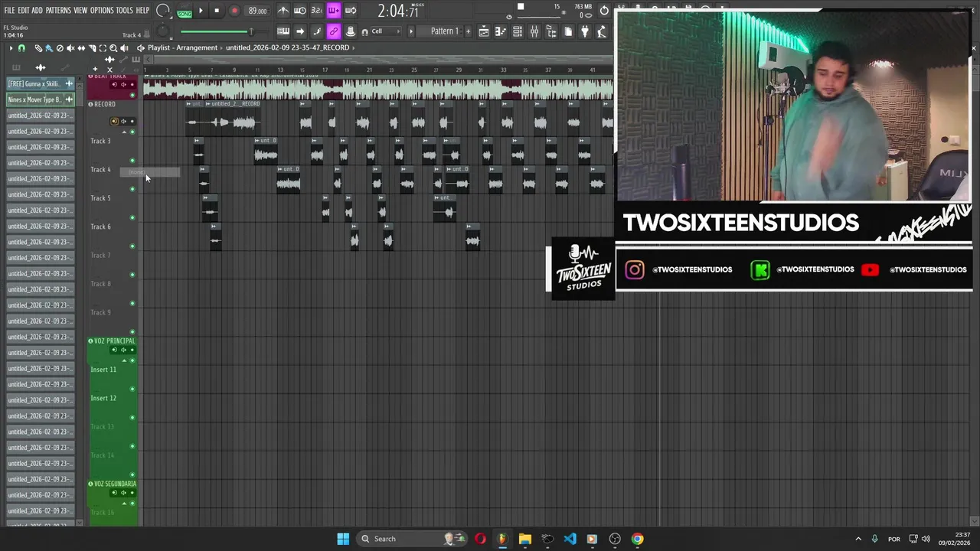Select the untitled_2026-02-09 23-35-47_RECORD breadcrumb
Viewport: 980px width, 551px height.
tap(287, 47)
